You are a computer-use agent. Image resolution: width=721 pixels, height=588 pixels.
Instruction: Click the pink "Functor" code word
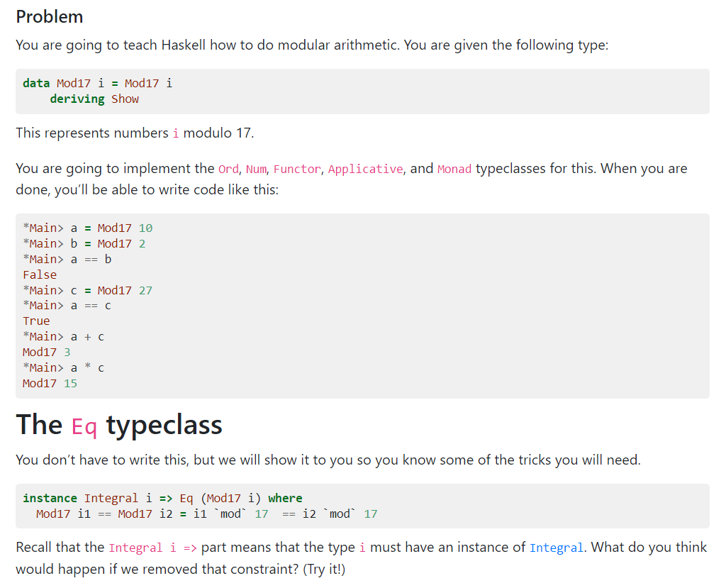coord(297,169)
